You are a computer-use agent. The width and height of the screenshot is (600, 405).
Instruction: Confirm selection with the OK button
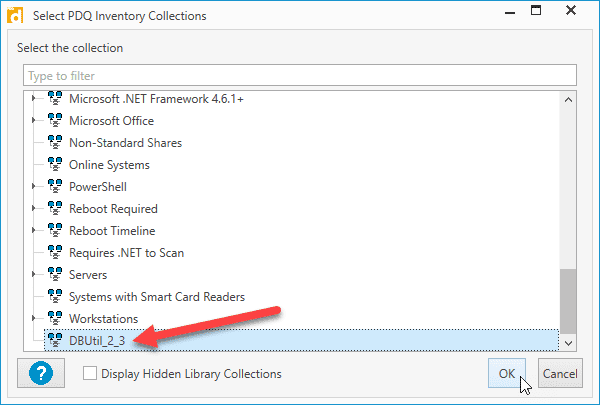(507, 373)
